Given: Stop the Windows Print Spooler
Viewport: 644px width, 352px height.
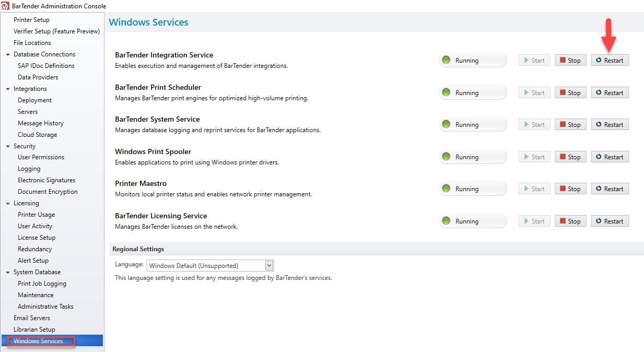Looking at the screenshot, I should click(570, 157).
